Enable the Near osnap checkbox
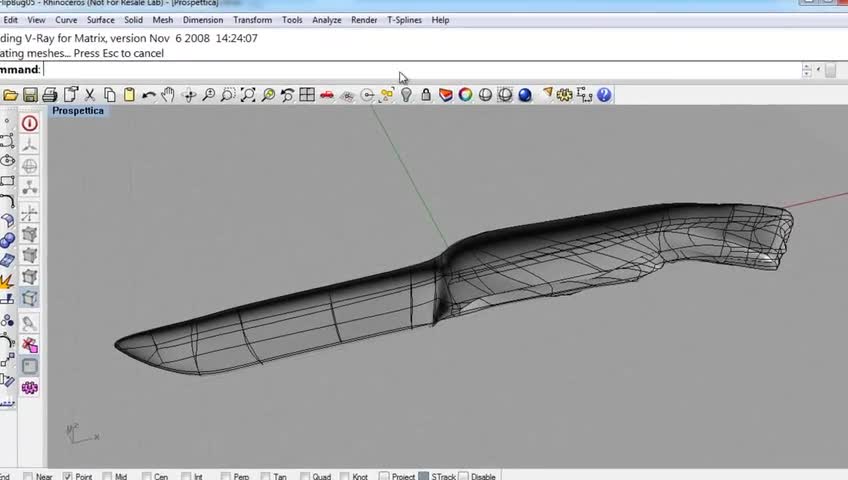This screenshot has height=480, width=848. click(27, 477)
